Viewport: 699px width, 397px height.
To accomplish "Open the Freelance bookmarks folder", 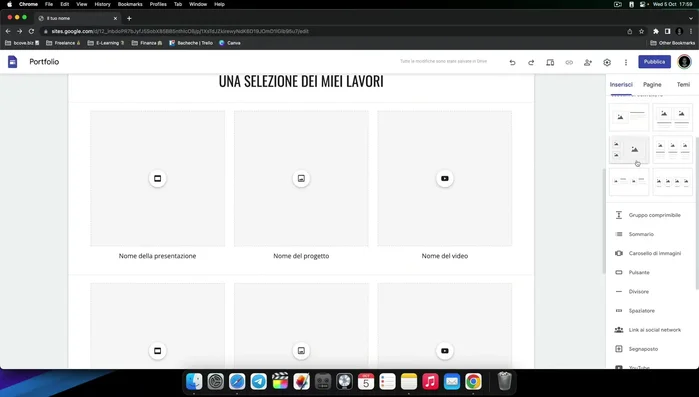I will [x=63, y=43].
